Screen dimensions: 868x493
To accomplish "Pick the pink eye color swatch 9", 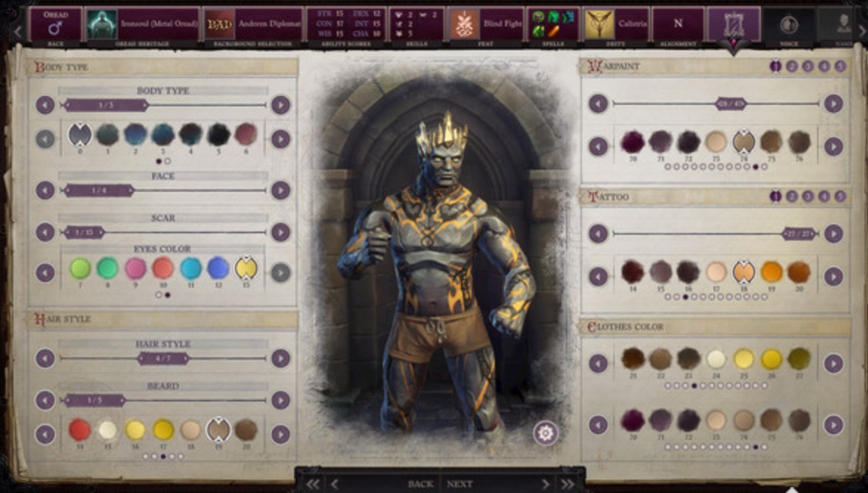I will pyautogui.click(x=135, y=269).
